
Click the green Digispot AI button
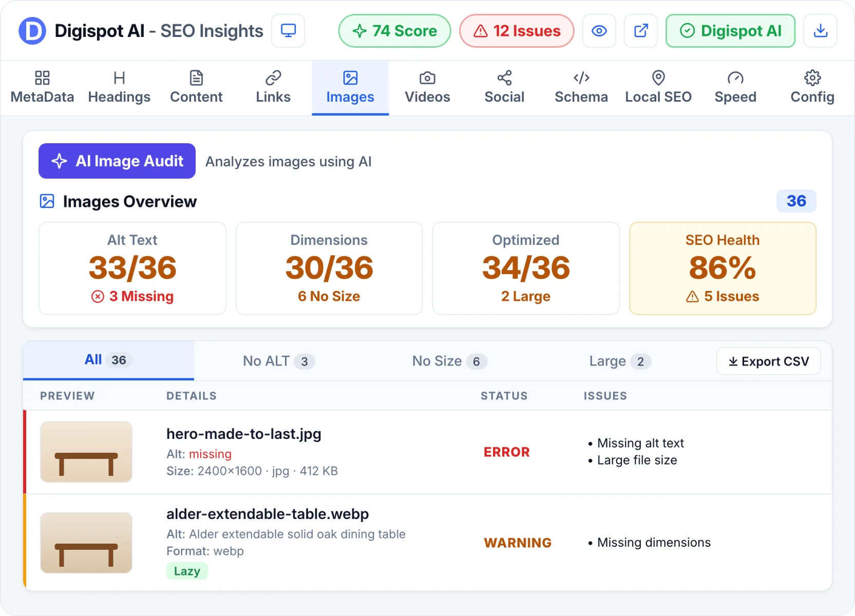click(730, 31)
